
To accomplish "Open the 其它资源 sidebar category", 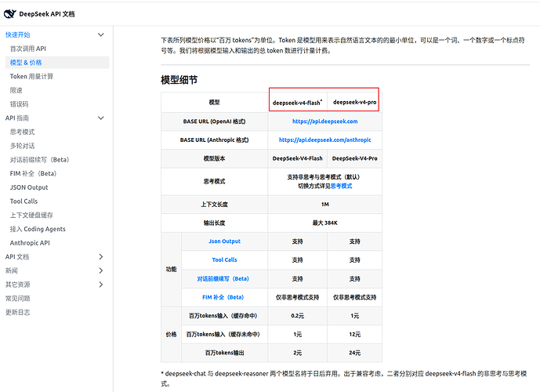I will 17,285.
